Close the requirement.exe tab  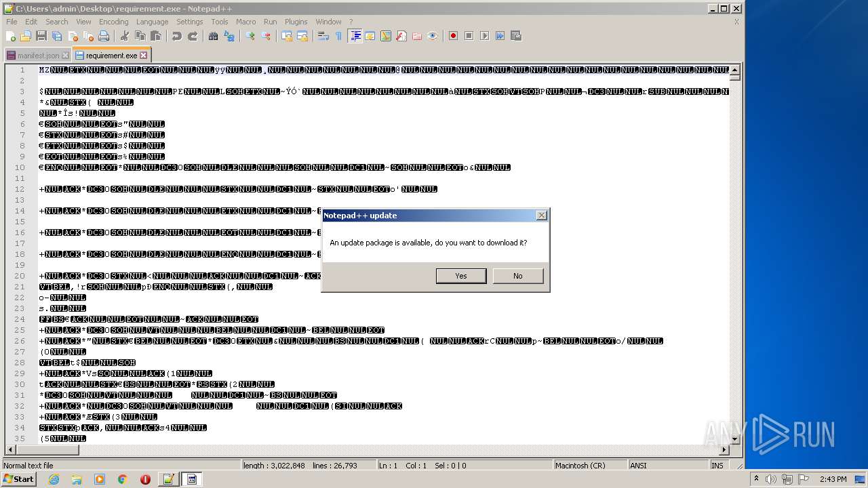[143, 55]
